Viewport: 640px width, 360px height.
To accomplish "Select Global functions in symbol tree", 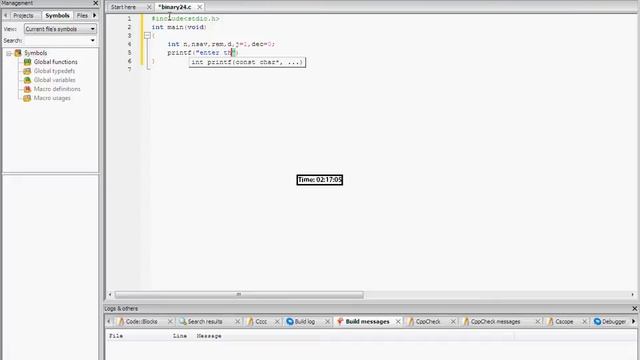I will [56, 62].
